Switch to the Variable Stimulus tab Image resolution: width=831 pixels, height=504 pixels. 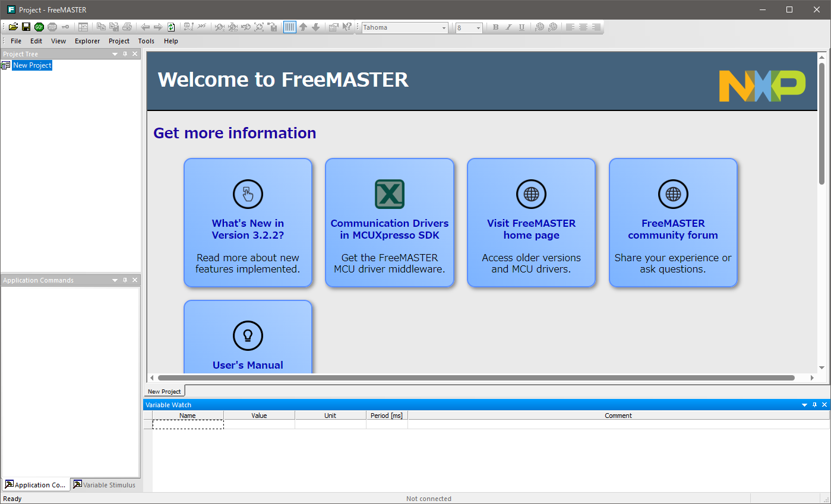click(x=105, y=485)
